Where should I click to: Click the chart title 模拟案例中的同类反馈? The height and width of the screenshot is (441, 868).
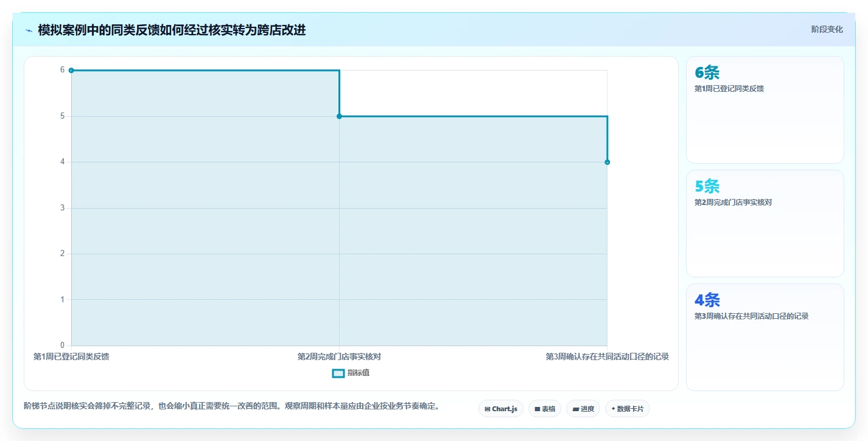(x=172, y=30)
